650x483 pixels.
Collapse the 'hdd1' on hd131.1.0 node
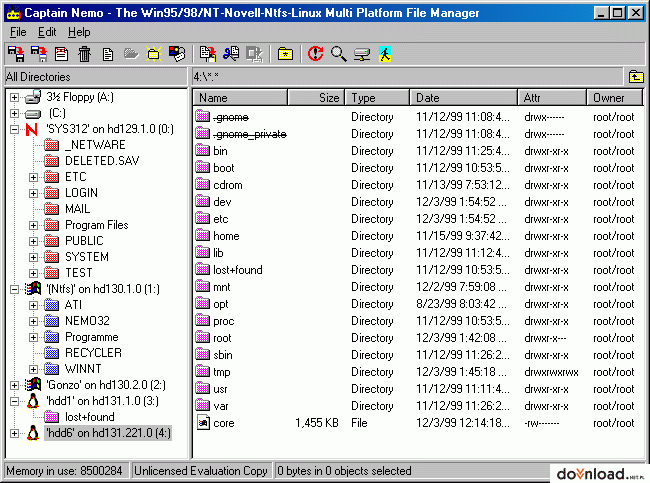[15, 401]
